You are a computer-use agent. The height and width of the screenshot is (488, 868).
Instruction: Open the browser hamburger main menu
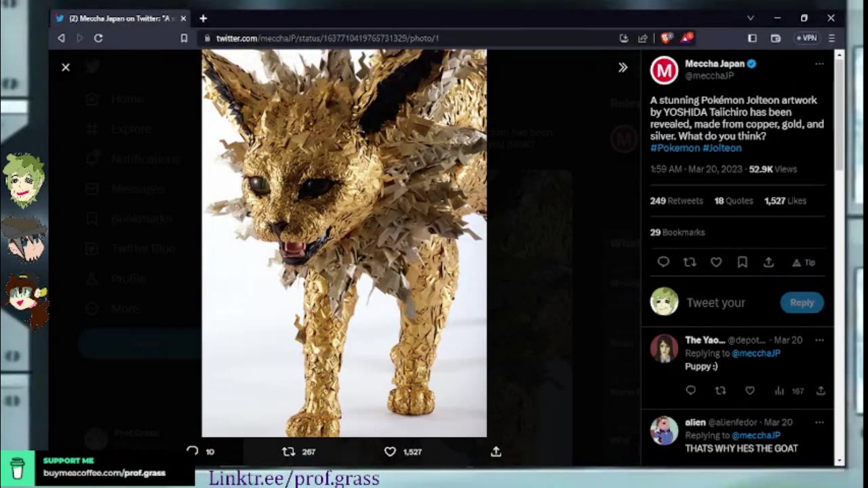831,38
